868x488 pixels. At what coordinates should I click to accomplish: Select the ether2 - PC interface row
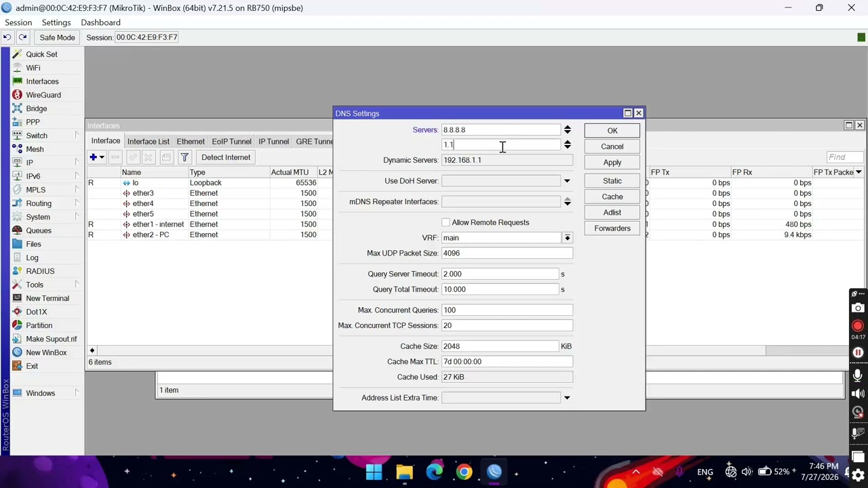tap(210, 235)
